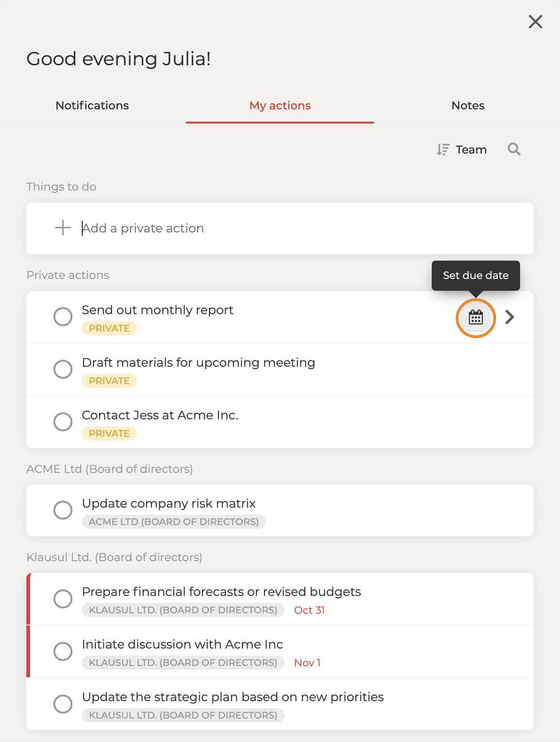
Task: Check 'Initiate discussion with Acme Inc' circle
Action: pyautogui.click(x=63, y=651)
